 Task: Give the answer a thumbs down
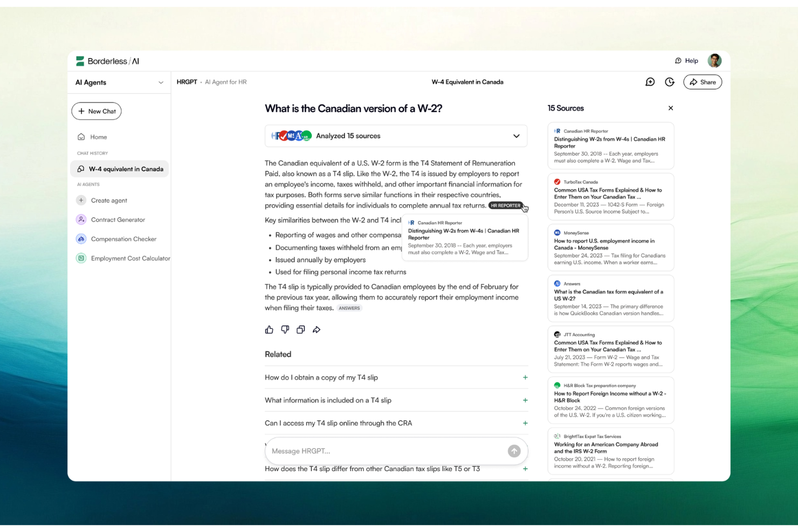point(285,330)
